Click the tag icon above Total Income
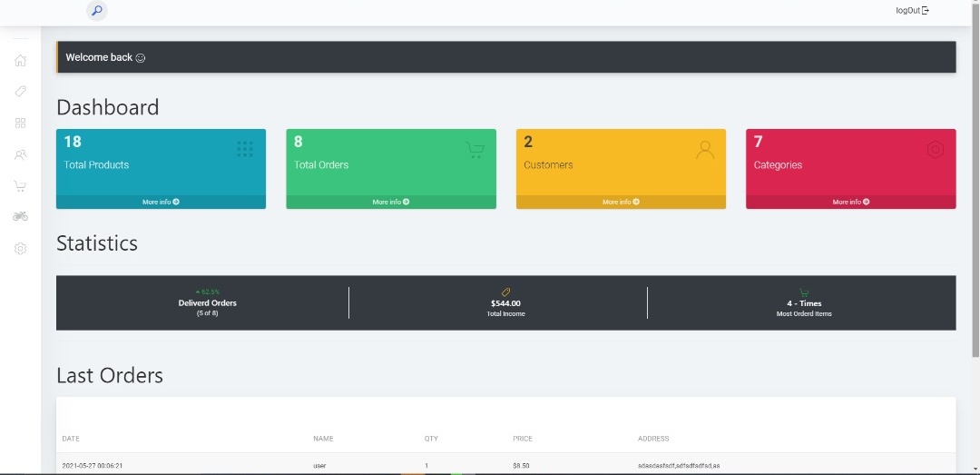 (506, 292)
